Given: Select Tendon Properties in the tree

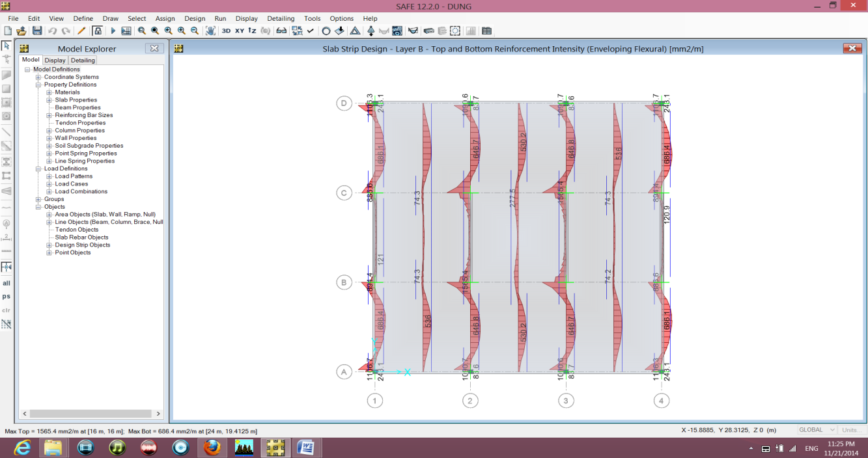Looking at the screenshot, I should click(x=80, y=123).
